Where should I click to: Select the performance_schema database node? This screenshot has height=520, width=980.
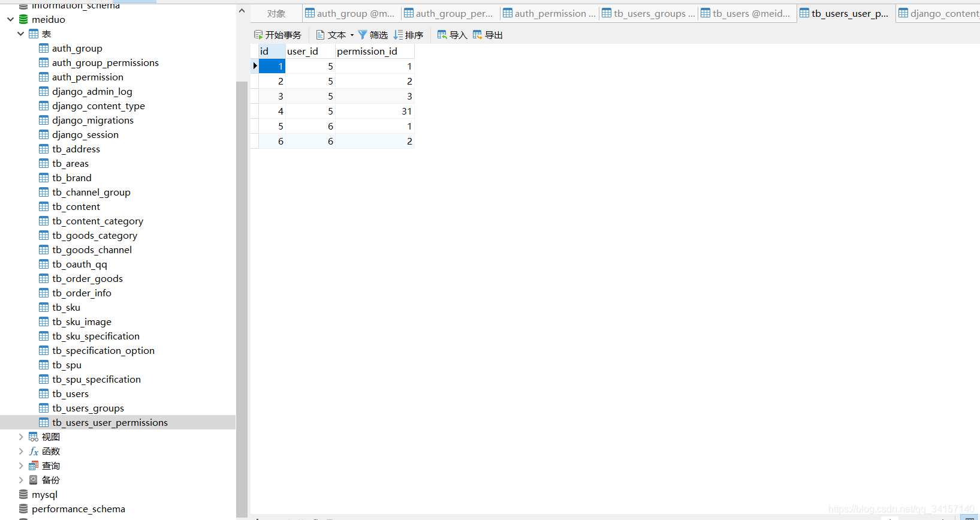click(78, 509)
